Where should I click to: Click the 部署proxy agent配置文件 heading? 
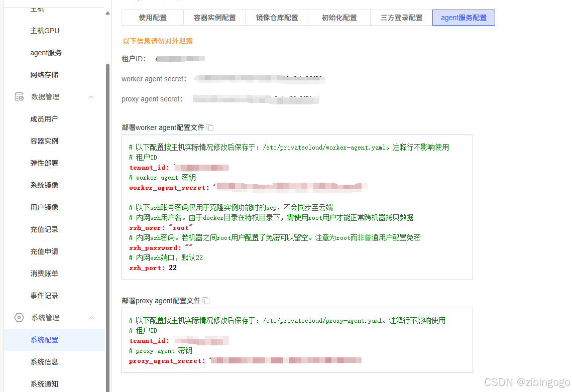point(161,301)
